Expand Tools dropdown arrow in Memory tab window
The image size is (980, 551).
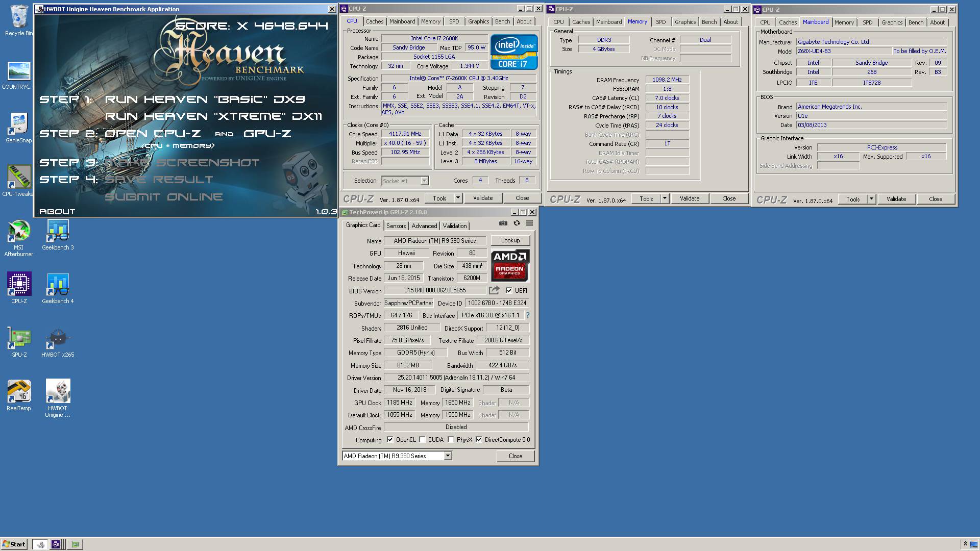coord(665,198)
